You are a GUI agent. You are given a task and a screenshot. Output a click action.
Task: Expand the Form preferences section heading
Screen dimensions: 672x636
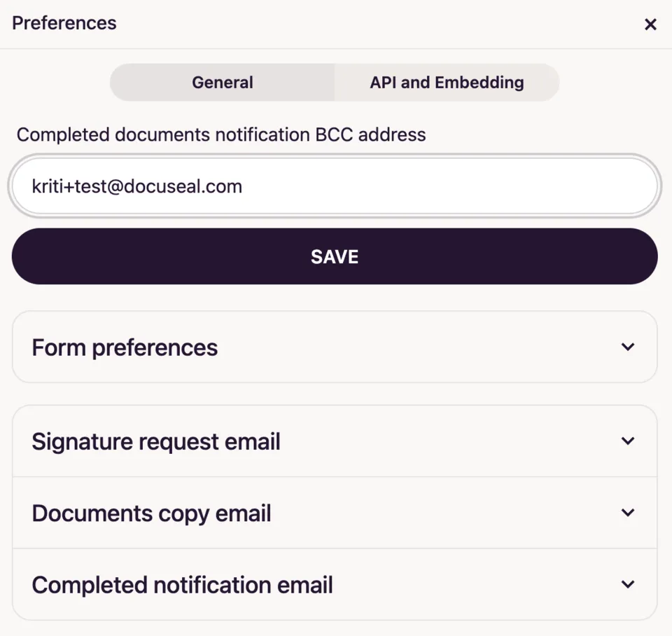(125, 347)
